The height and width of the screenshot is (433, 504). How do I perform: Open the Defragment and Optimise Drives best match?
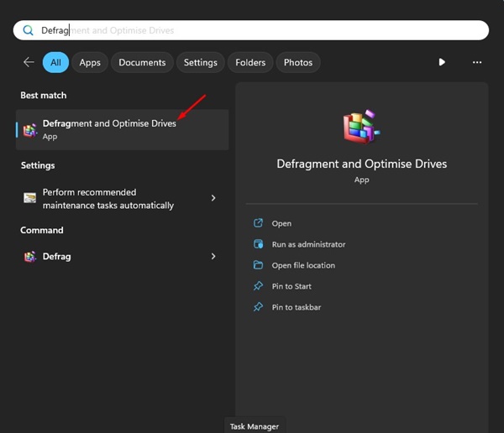coord(122,129)
